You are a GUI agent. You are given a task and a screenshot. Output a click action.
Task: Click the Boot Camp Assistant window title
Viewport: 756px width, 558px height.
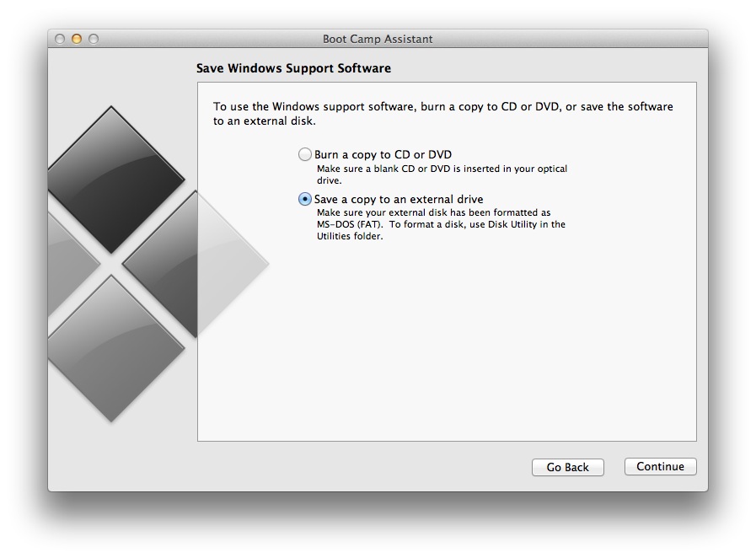point(378,39)
